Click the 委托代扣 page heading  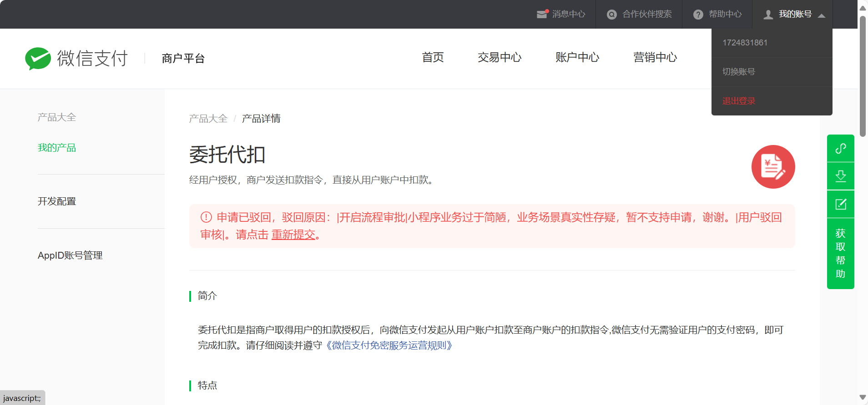click(227, 155)
